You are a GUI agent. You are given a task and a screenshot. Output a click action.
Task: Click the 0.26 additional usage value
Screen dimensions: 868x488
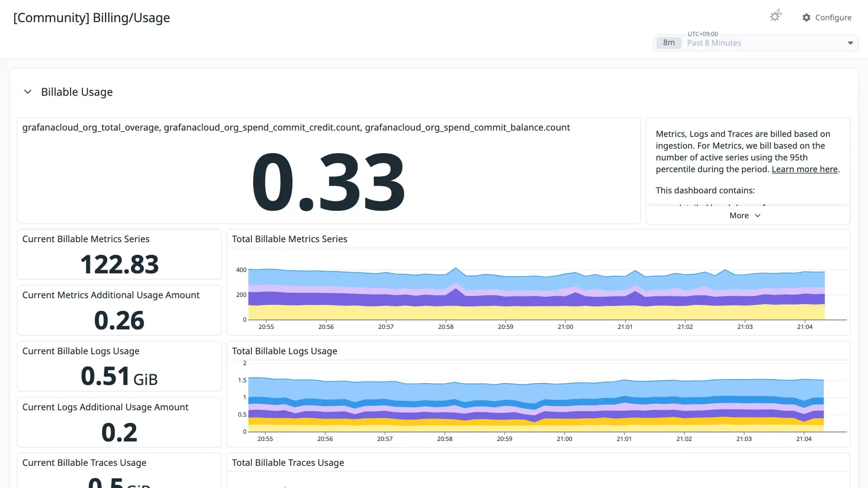(x=119, y=320)
